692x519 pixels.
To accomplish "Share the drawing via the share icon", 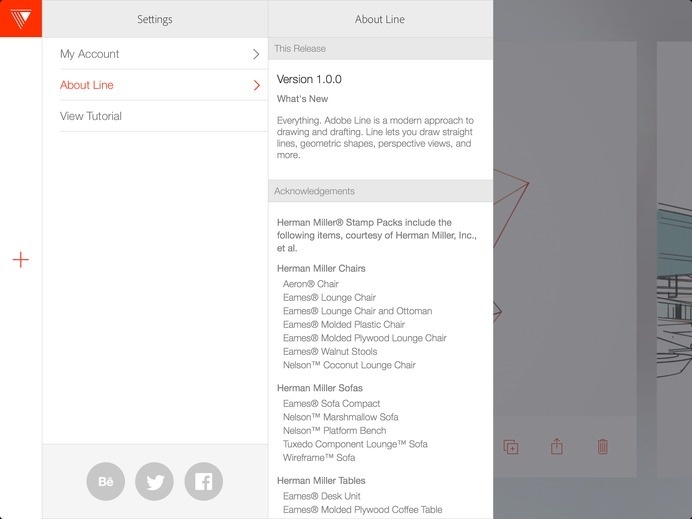I will [557, 446].
